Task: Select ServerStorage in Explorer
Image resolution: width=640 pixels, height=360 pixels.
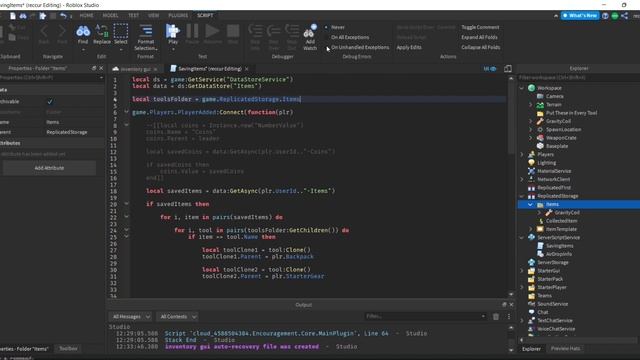Action: [553, 262]
